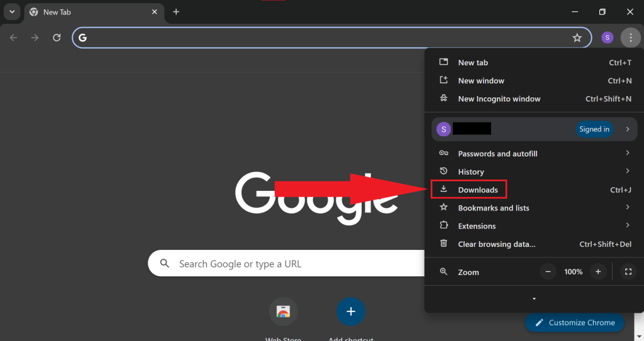The height and width of the screenshot is (341, 644).
Task: Click the Search Google or type a URL box
Action: click(286, 264)
